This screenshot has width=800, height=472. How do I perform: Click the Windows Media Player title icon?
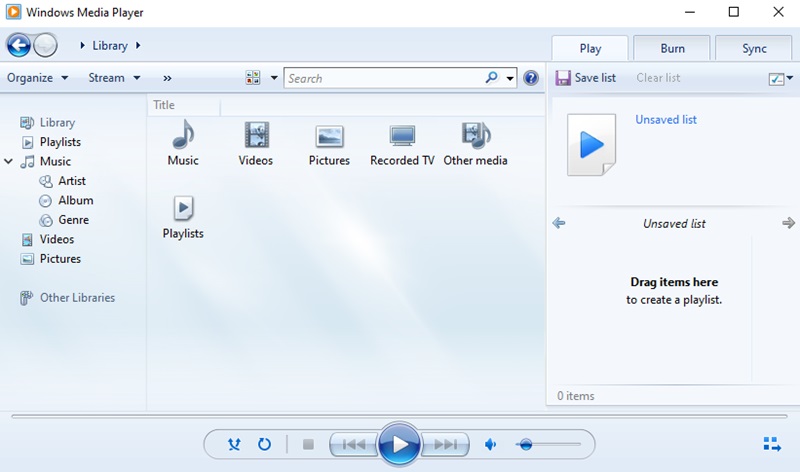click(14, 12)
